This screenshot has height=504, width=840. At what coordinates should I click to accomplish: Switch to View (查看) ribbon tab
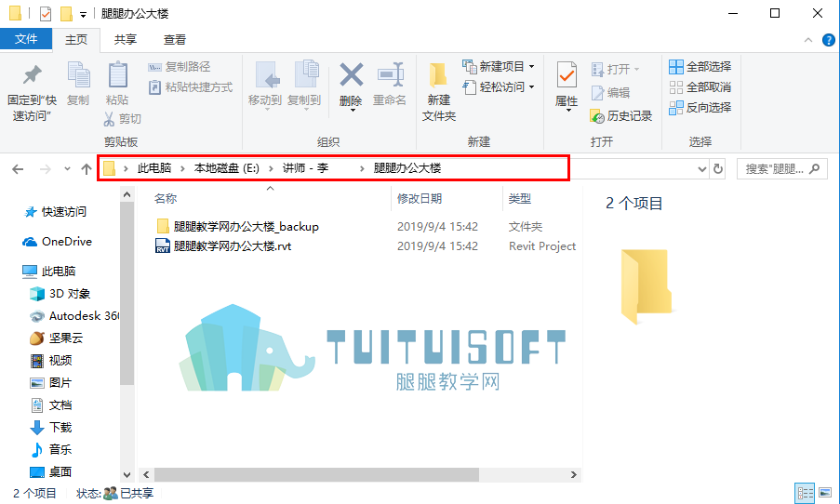pyautogui.click(x=175, y=40)
